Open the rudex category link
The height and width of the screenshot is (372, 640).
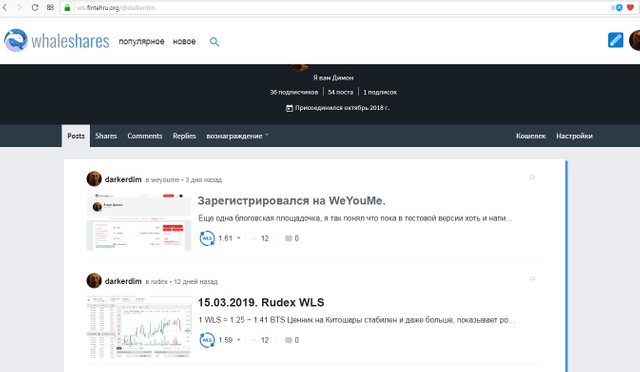(159, 282)
